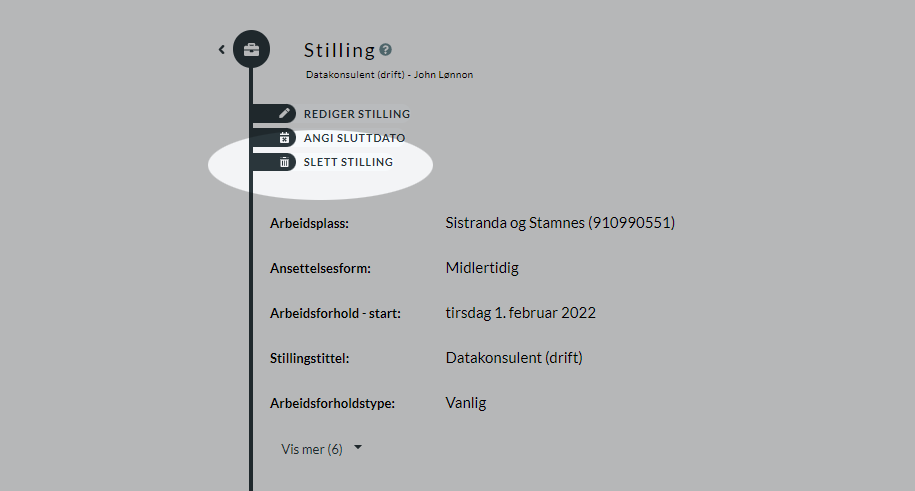Screen dimensions: 915x491
Task: Click the trash can icon for Slett stilling
Action: pyautogui.click(x=284, y=162)
